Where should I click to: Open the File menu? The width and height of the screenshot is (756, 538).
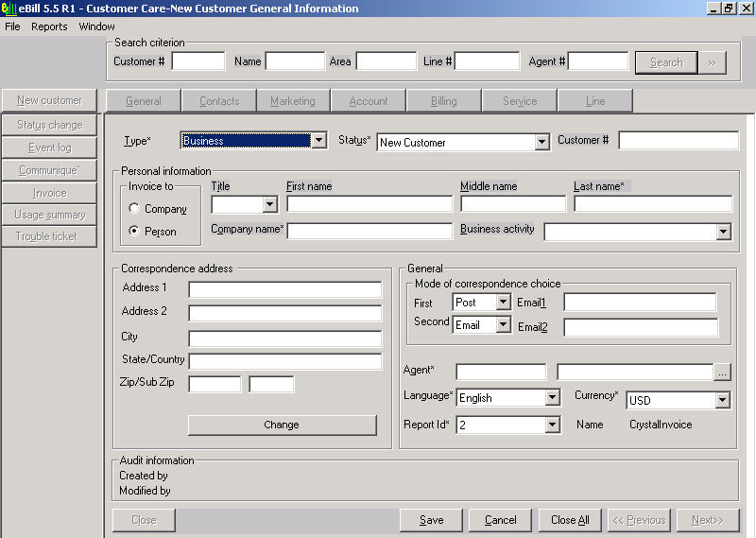point(12,26)
